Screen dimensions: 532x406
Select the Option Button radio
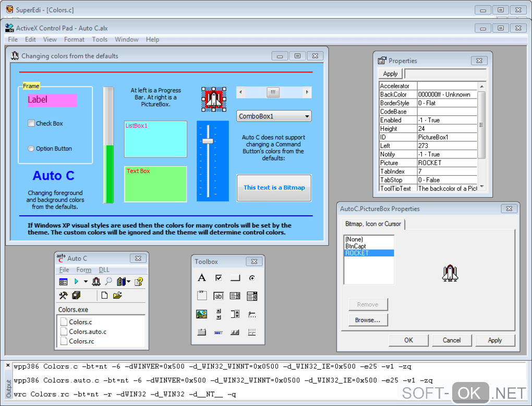(32, 149)
